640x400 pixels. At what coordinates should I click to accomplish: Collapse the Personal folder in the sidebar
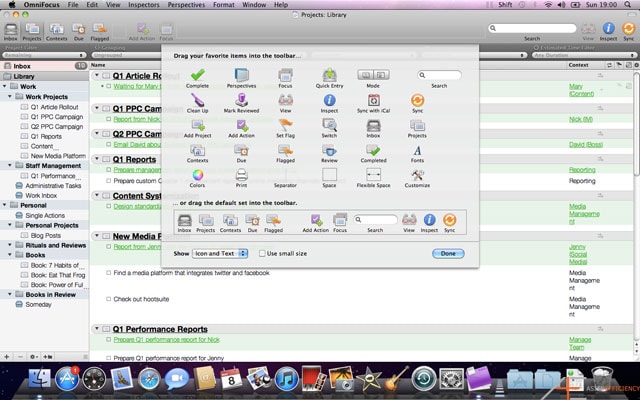tap(4, 205)
